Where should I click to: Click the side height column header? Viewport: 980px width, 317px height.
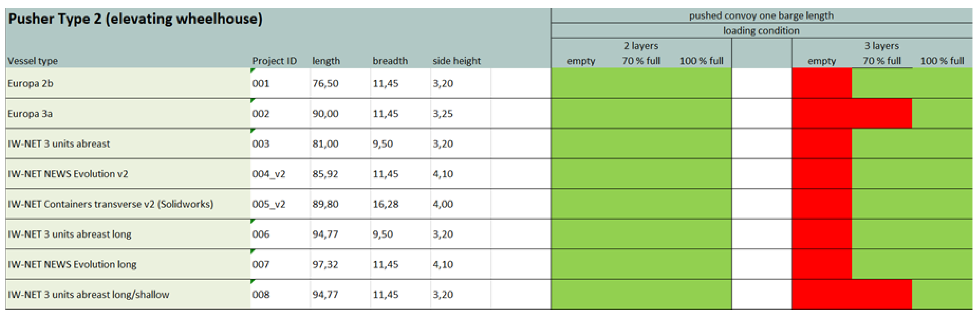(457, 61)
